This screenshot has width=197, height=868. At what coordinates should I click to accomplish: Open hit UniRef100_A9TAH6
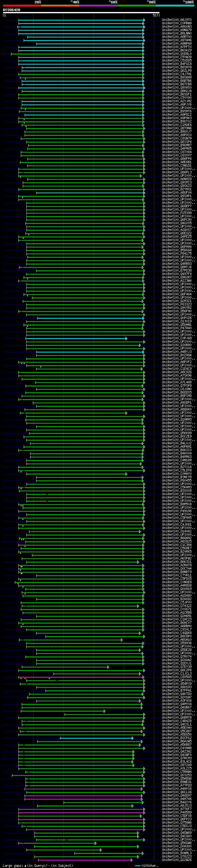[x=177, y=40]
